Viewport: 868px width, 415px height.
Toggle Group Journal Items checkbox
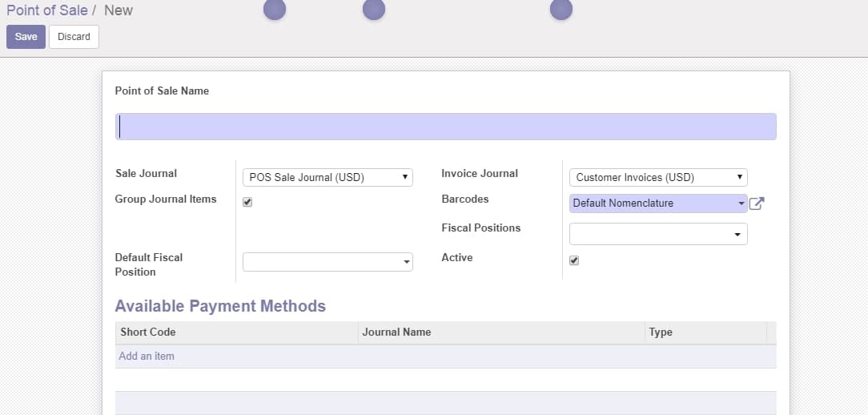point(247,202)
